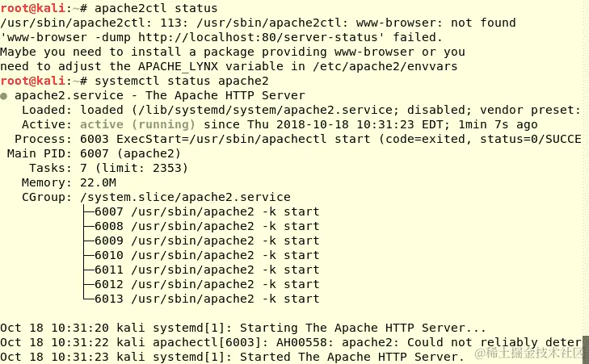Screen dimensions: 589x364
Task: Click the 'apache2ctl status' command text
Action: [156, 8]
